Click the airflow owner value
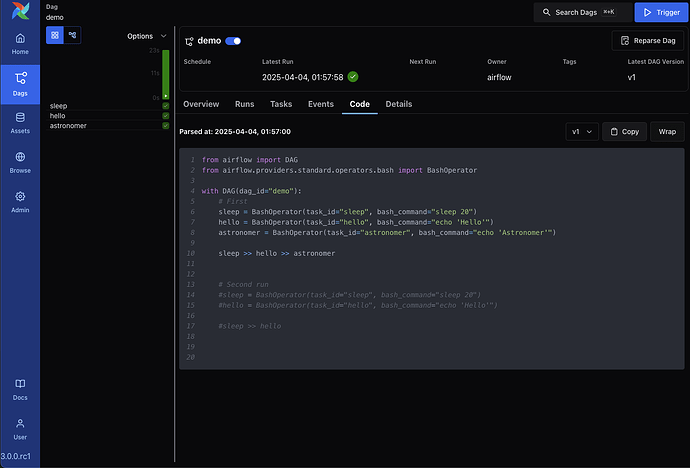This screenshot has width=690, height=468. coord(499,77)
